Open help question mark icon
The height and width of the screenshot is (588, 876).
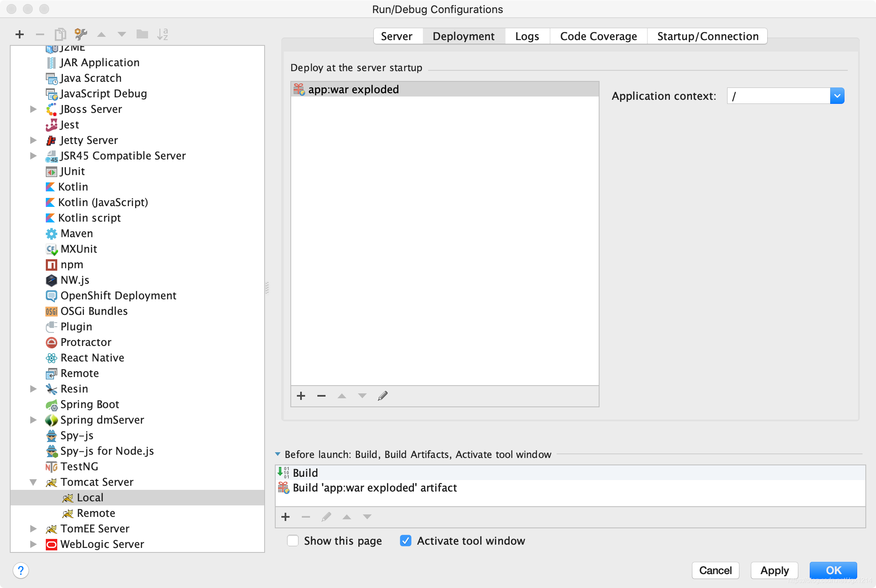pyautogui.click(x=21, y=570)
